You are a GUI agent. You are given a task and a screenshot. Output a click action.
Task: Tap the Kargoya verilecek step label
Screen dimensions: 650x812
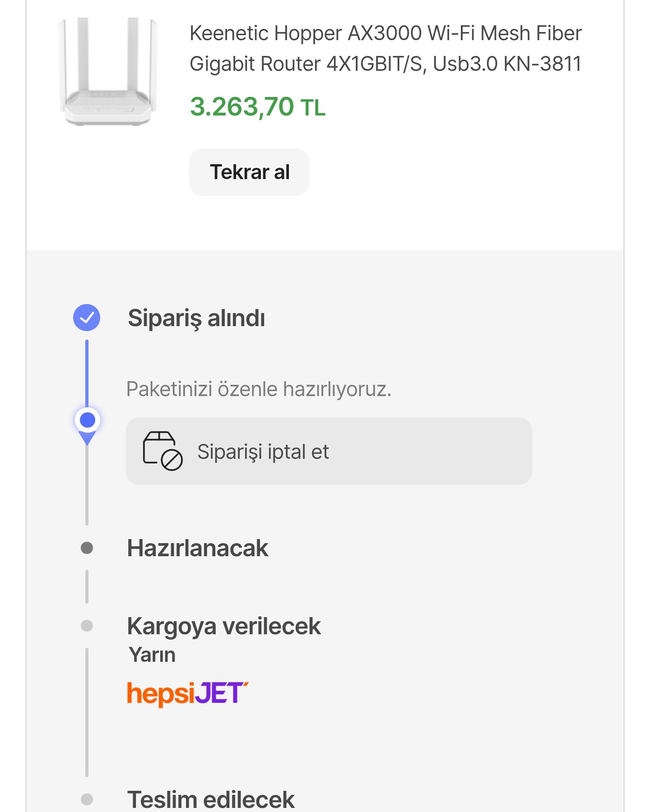(224, 627)
